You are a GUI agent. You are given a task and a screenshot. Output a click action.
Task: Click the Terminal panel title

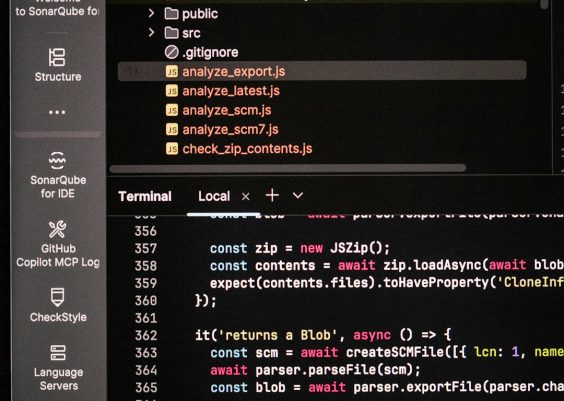145,196
